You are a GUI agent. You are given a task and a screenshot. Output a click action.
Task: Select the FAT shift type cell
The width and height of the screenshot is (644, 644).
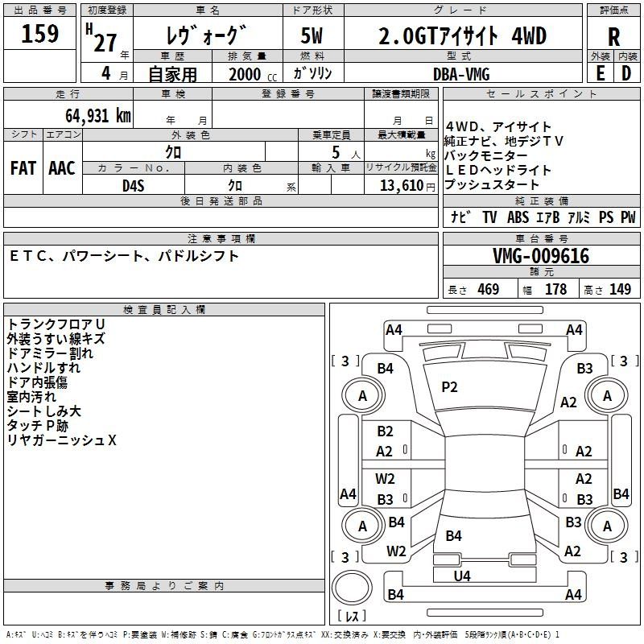point(23,168)
